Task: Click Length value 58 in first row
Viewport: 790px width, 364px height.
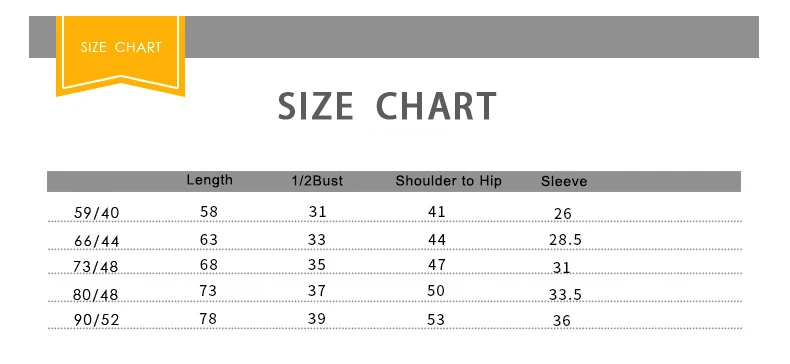Action: point(209,211)
